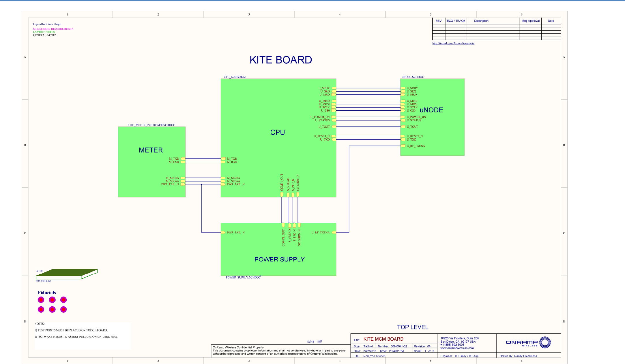
Task: Click the GENERAL NOTES legend entry
Action: coord(45,35)
